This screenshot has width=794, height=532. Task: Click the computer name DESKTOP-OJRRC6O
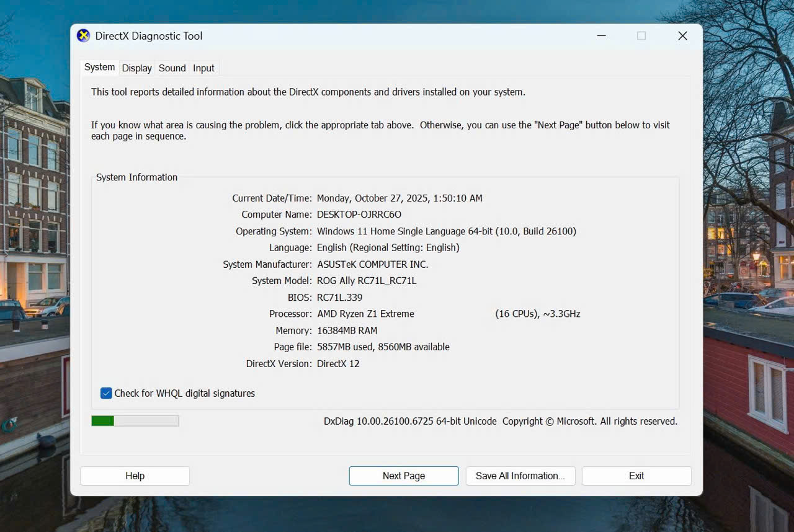359,215
